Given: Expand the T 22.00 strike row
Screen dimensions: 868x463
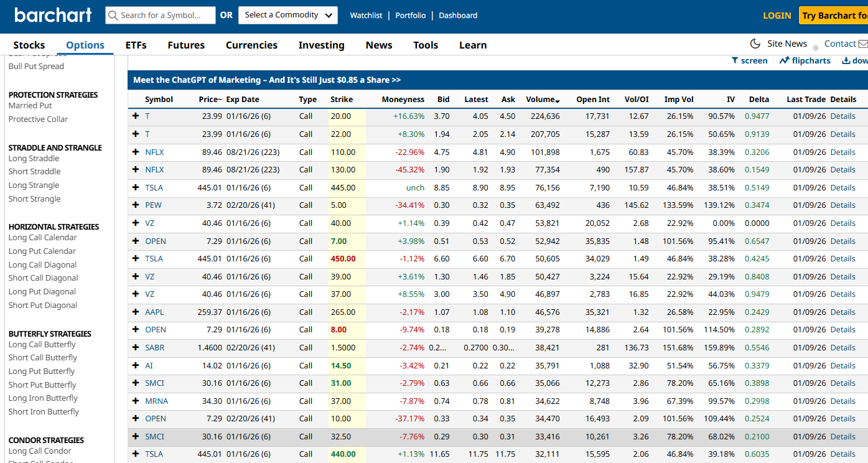Looking at the screenshot, I should 136,134.
